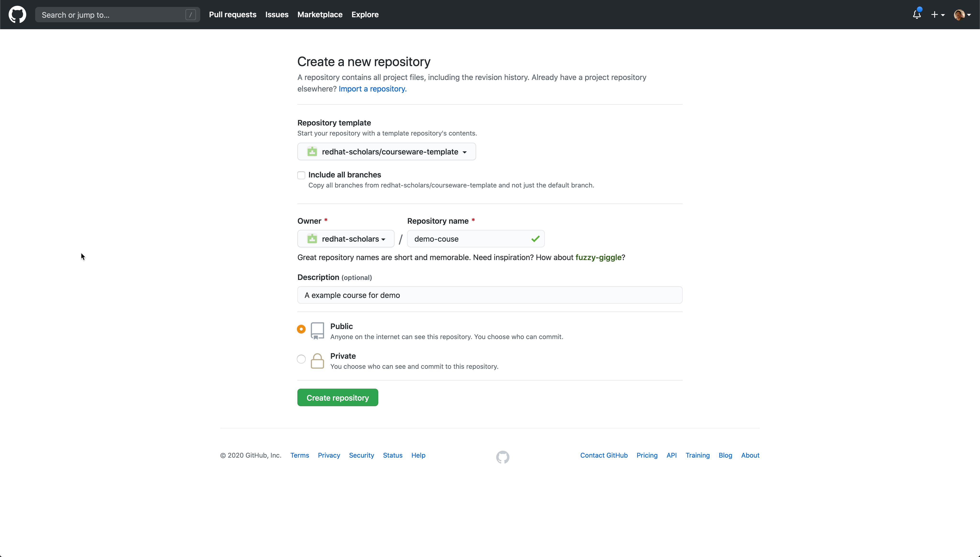Click the Public repository open book icon

pyautogui.click(x=317, y=331)
